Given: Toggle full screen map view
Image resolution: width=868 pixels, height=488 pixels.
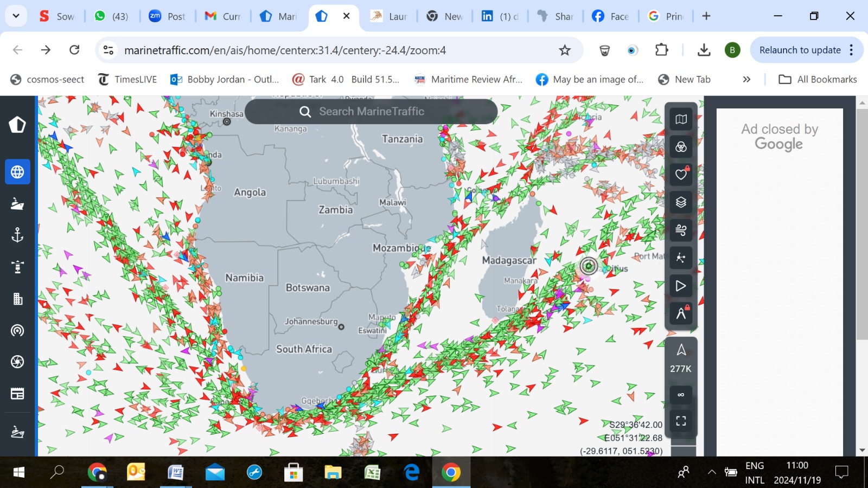Looking at the screenshot, I should 681,421.
